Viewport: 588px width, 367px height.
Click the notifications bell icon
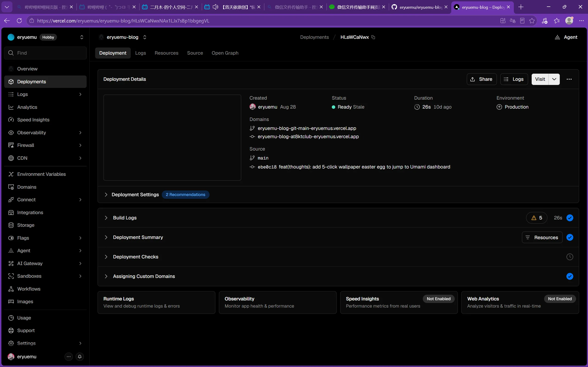tap(80, 357)
